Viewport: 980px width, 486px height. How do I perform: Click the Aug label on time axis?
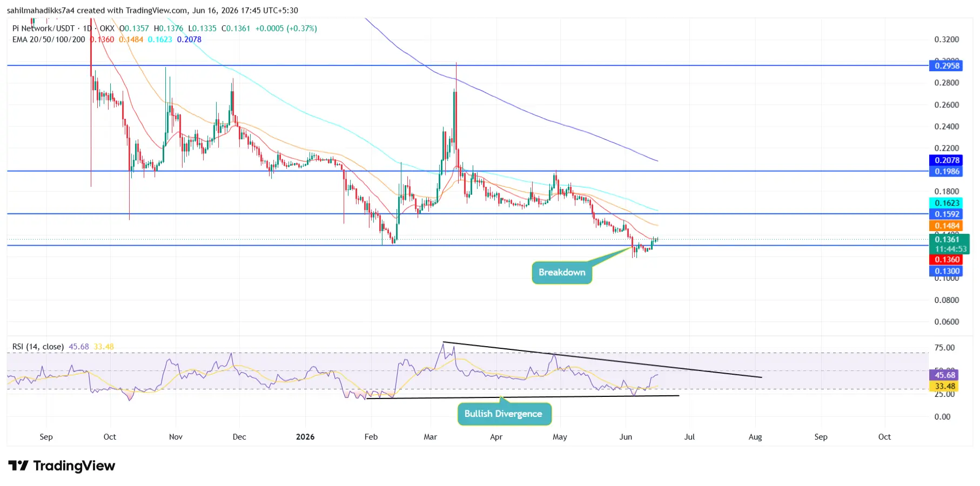(x=755, y=437)
